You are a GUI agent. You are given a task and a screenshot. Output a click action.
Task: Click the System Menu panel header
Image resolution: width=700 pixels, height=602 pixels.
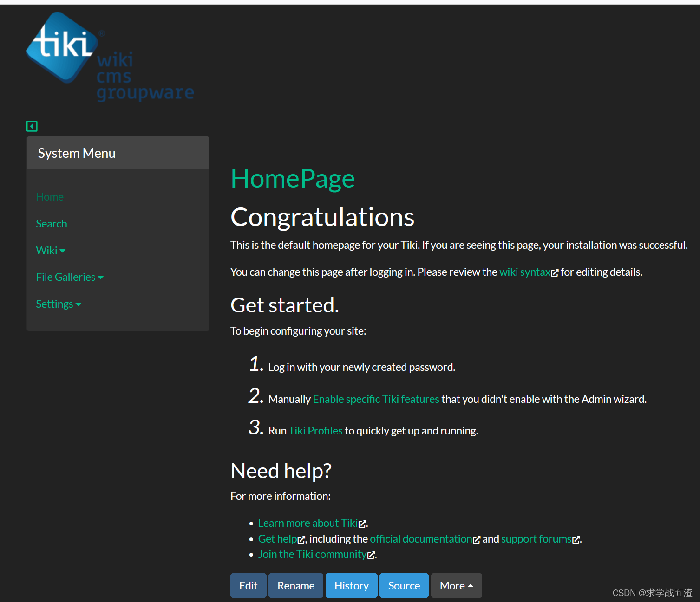pos(118,153)
